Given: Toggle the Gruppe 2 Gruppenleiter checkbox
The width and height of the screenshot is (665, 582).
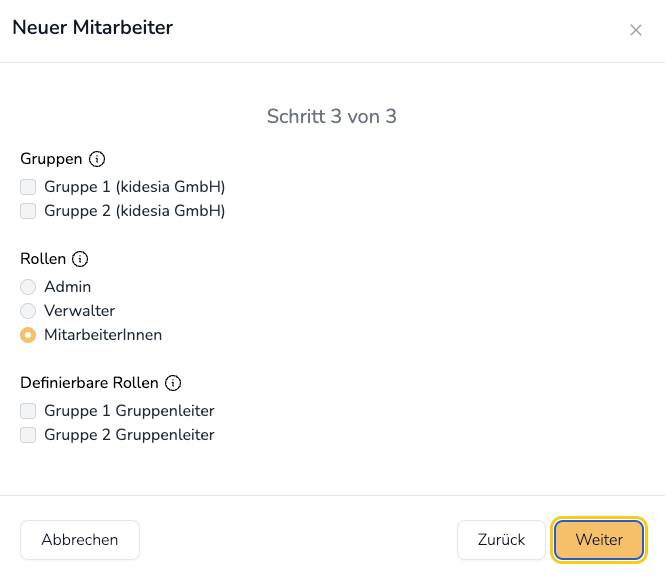Looking at the screenshot, I should [28, 435].
